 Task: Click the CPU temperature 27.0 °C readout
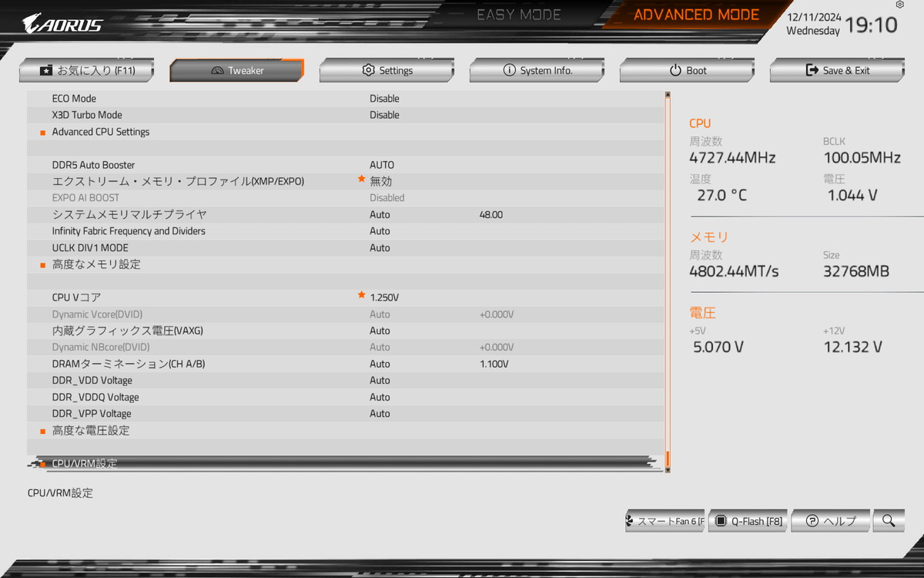pyautogui.click(x=721, y=196)
